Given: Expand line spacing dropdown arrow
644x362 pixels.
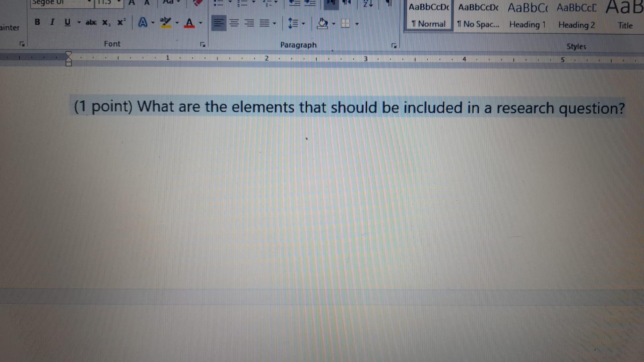Looking at the screenshot, I should (x=303, y=24).
